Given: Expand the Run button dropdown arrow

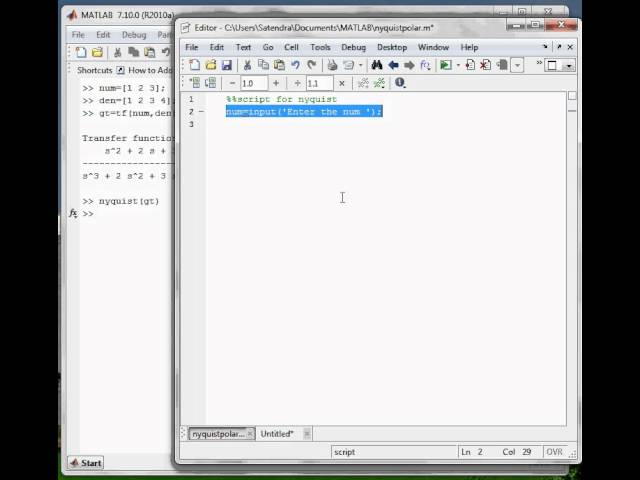Looking at the screenshot, I should (458, 65).
